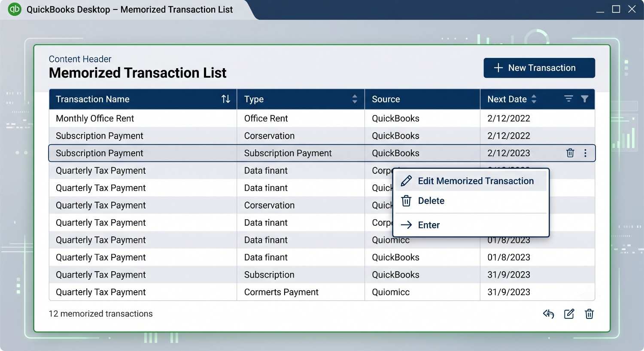Click the trash icon in footer
This screenshot has width=644, height=351.
tap(589, 314)
